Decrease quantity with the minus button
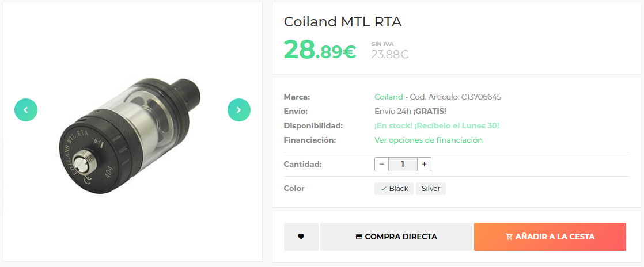644x267 pixels. pos(381,164)
